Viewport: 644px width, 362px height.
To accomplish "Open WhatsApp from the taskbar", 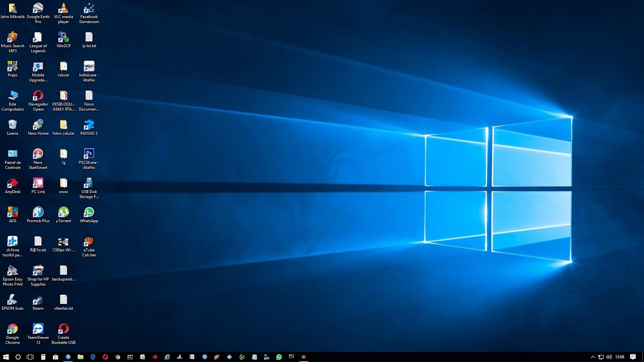I will click(279, 357).
